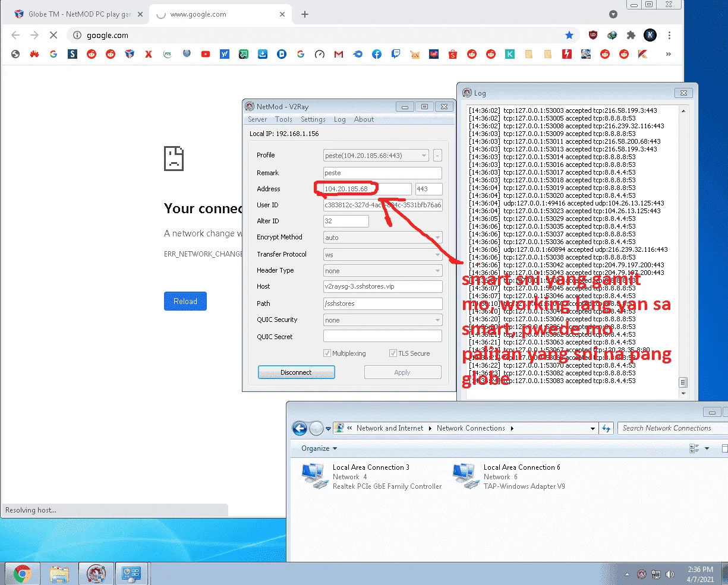Click NetMod icon in the taskbar
Screen dimensions: 728x585
pos(96,573)
